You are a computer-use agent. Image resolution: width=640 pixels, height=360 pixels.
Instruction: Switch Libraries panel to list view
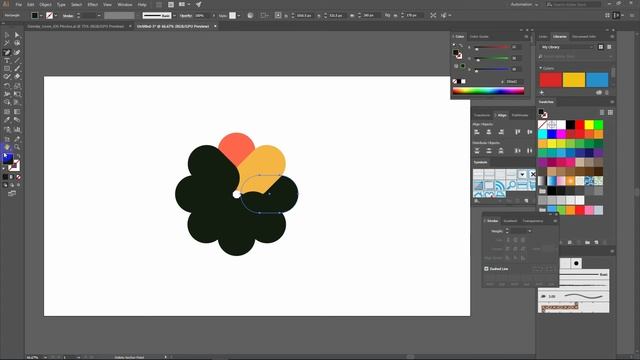609,47
